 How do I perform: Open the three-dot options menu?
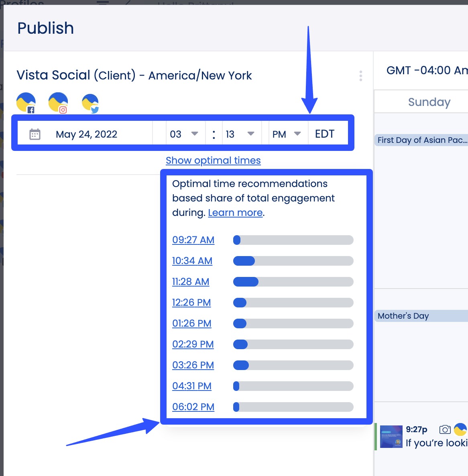361,76
